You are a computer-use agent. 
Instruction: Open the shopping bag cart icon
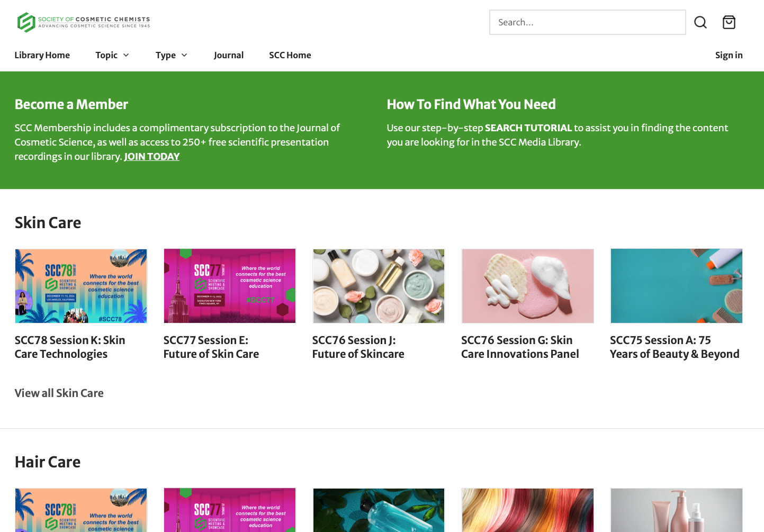coord(729,22)
